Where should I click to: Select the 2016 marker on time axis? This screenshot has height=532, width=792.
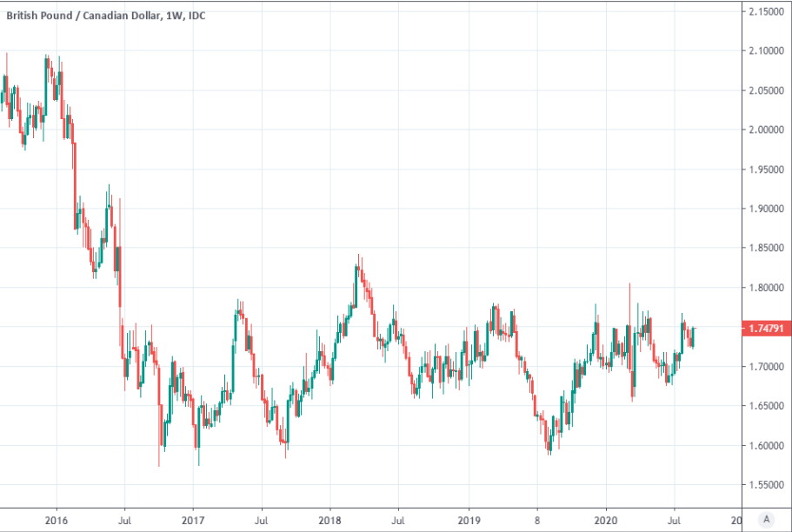click(57, 520)
